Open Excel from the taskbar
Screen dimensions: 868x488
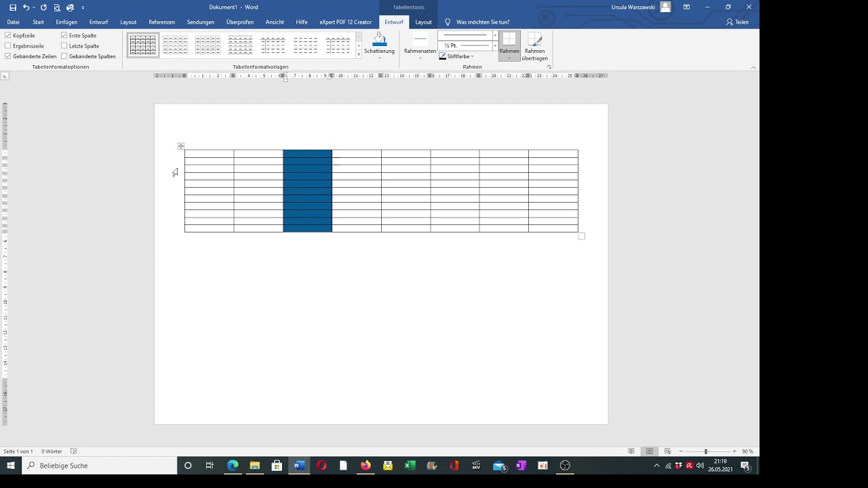point(410,466)
